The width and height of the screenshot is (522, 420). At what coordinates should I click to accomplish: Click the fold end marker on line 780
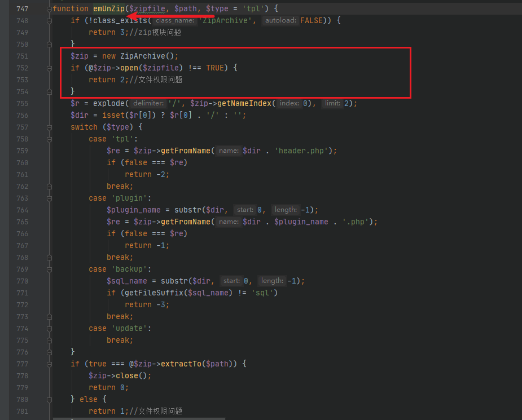click(49, 400)
